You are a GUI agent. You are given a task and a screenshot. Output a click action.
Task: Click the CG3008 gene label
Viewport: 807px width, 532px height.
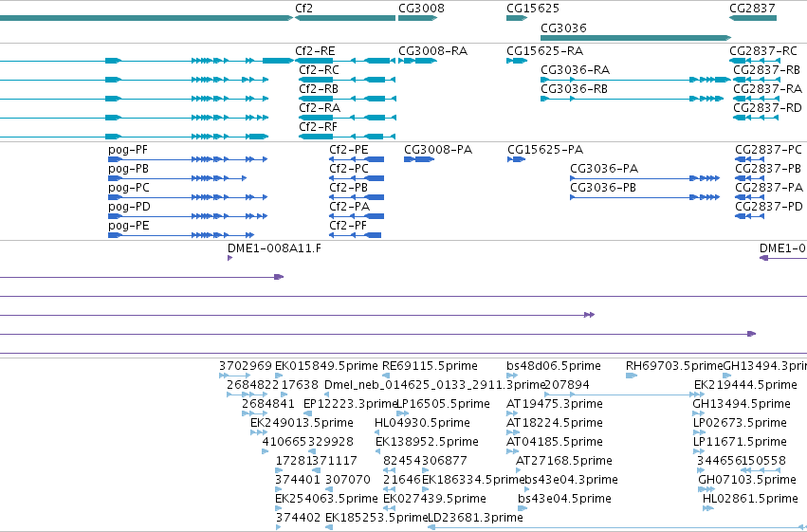[x=421, y=9]
